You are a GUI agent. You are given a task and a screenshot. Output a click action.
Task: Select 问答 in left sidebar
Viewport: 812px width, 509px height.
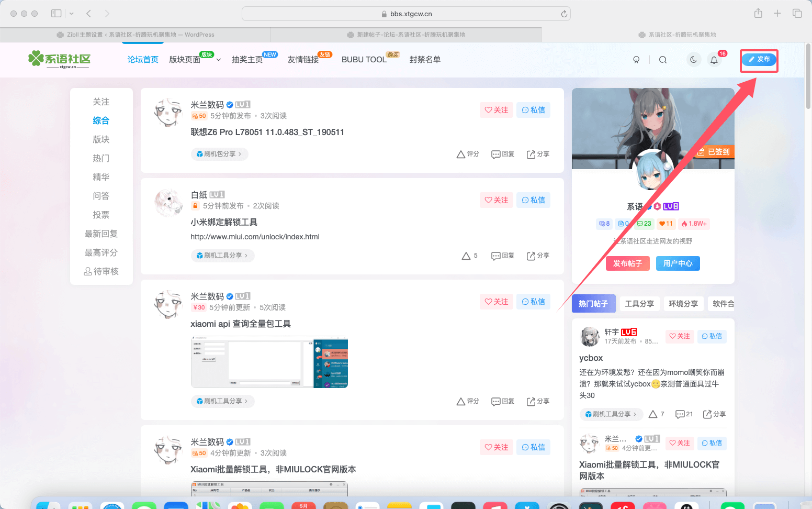101,196
